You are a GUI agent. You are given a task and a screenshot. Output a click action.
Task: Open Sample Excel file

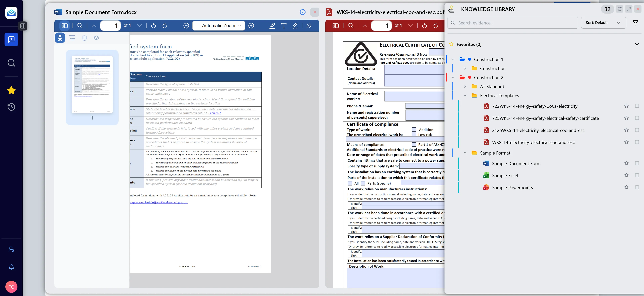point(505,176)
